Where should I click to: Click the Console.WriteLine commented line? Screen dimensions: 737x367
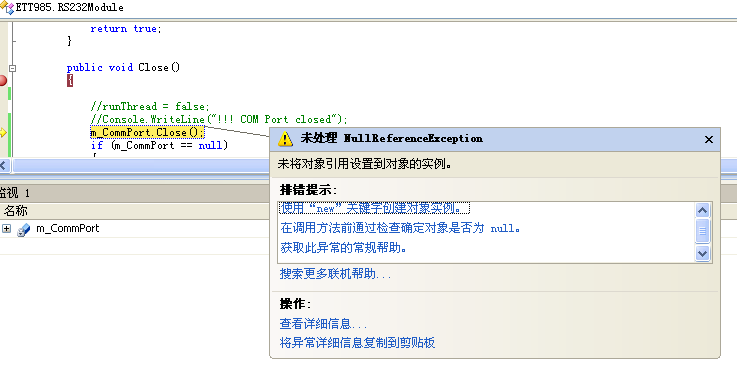219,119
